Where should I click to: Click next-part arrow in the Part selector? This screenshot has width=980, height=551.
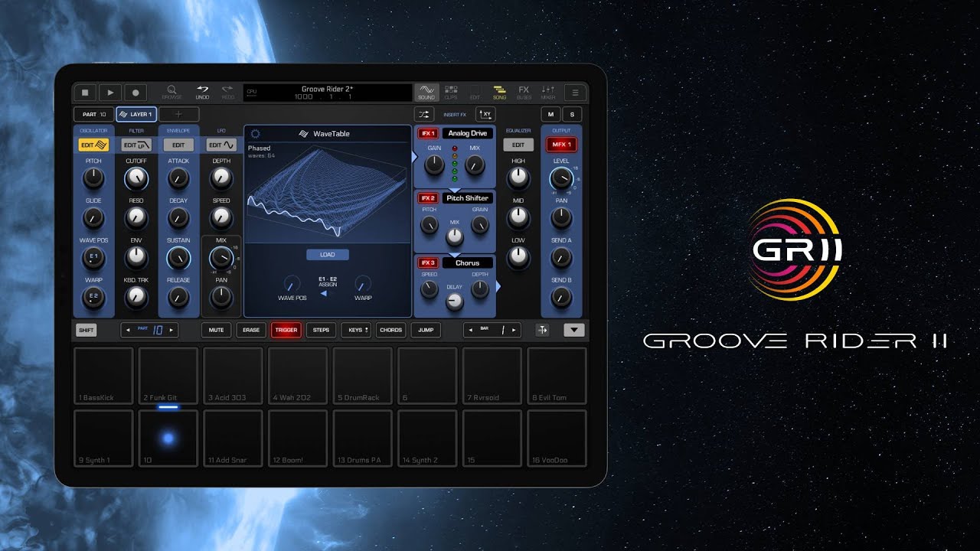(x=171, y=330)
